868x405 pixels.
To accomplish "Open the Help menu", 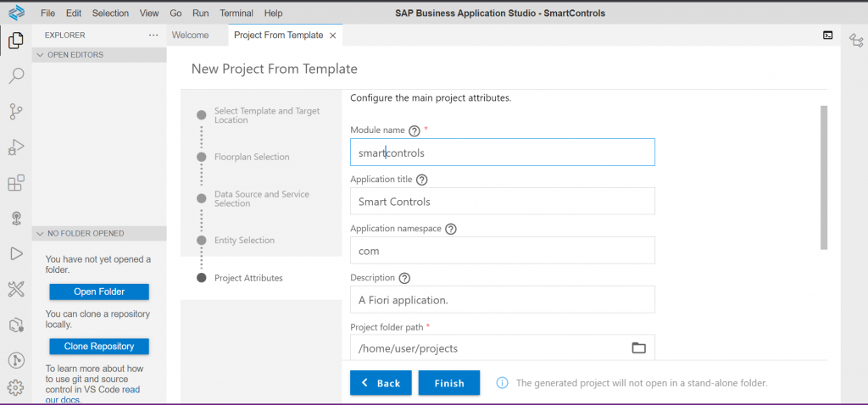I will [273, 13].
